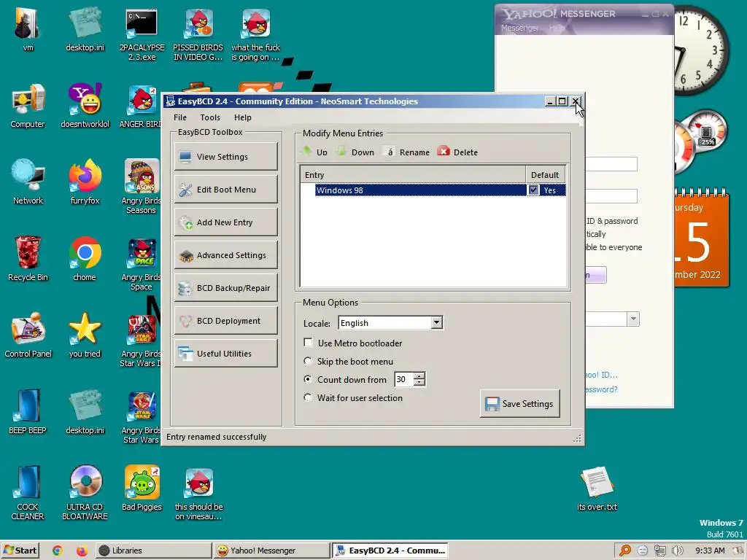The image size is (747, 560).
Task: Open Control Panel desktop icon
Action: tap(28, 335)
